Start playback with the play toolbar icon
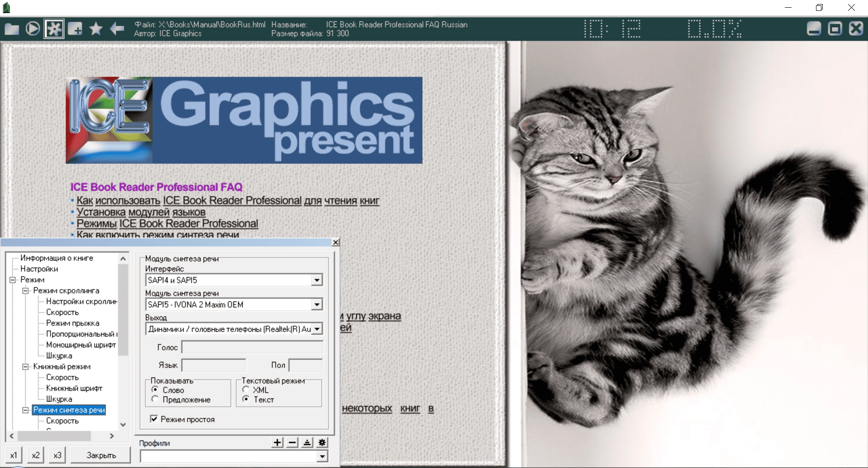The width and height of the screenshot is (868, 468). 33,29
